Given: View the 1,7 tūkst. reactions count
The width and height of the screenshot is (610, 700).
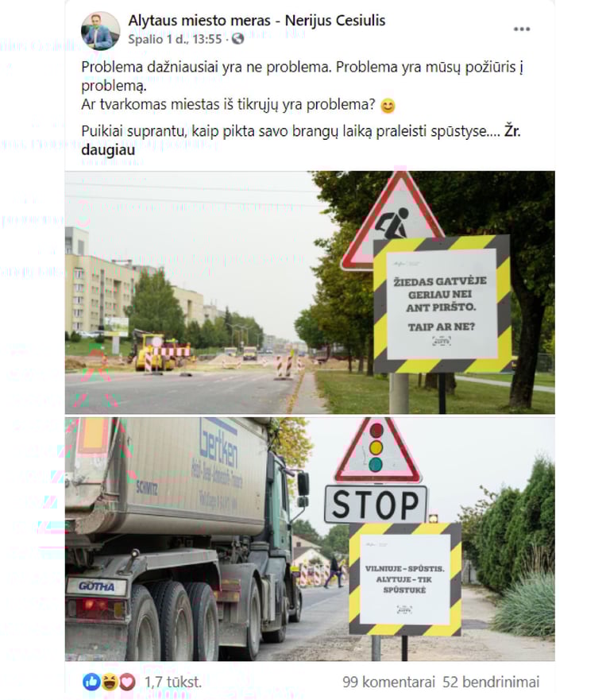Looking at the screenshot, I should click(173, 683).
